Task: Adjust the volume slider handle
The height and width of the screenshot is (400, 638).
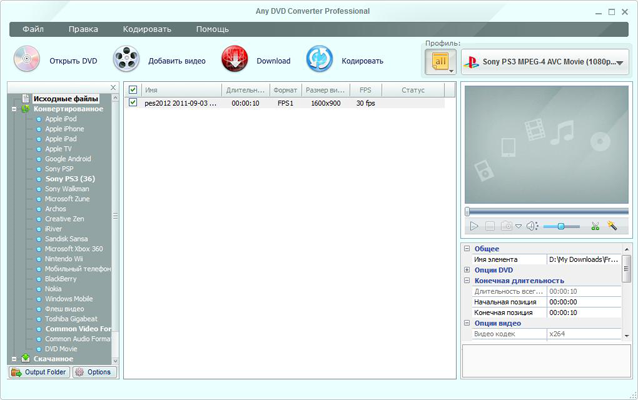Action: point(561,226)
